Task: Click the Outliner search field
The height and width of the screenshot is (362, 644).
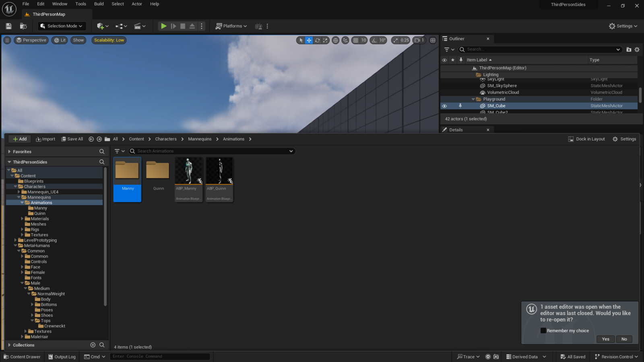Action: (x=539, y=49)
